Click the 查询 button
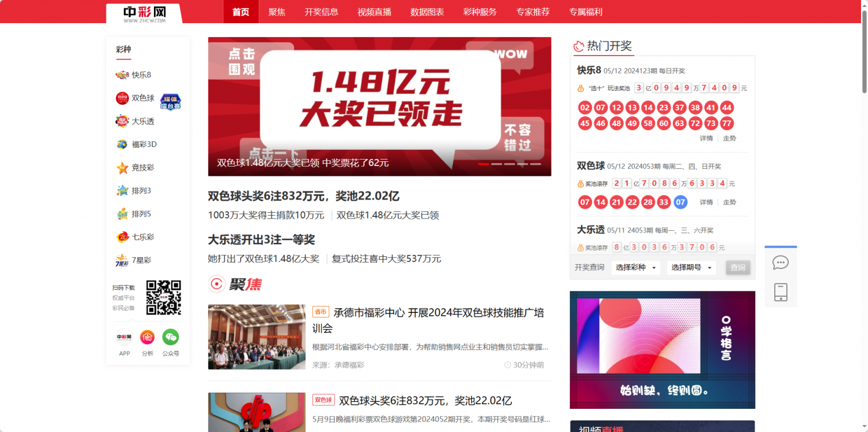Image resolution: width=868 pixels, height=432 pixels. pos(738,268)
